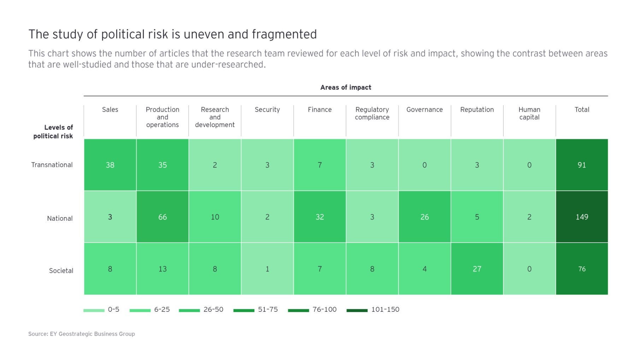Click the Societal row label
636x364 pixels.
(61, 271)
